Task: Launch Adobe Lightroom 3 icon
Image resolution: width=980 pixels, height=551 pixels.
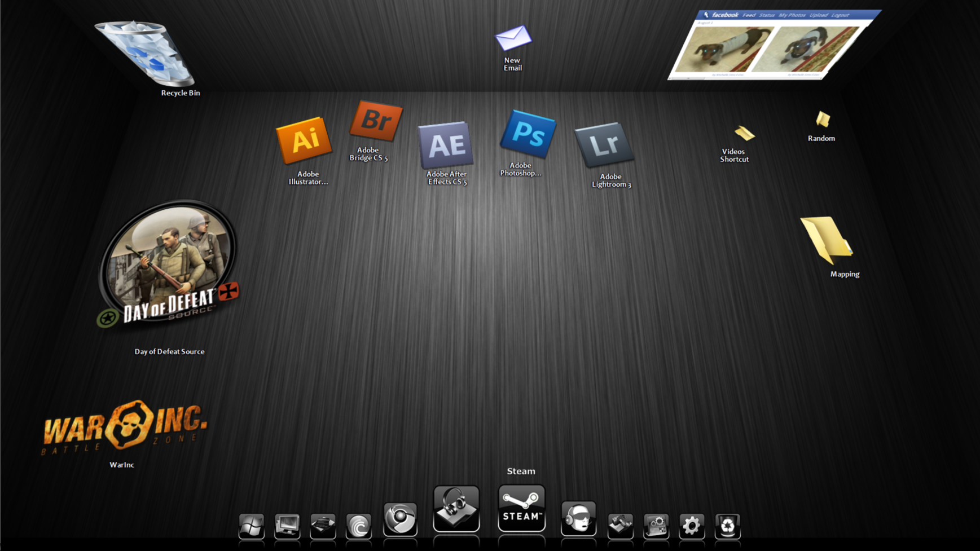Action: pos(604,145)
